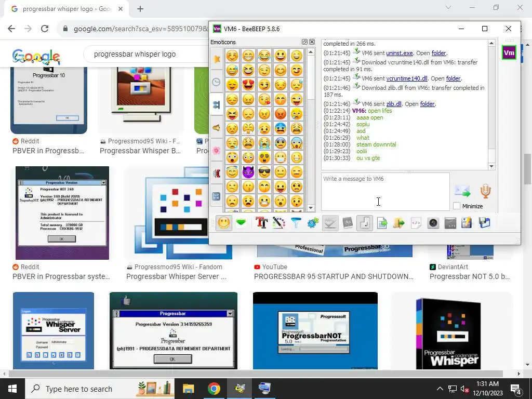Switch to the star favorites emoticon tab

pos(217,59)
